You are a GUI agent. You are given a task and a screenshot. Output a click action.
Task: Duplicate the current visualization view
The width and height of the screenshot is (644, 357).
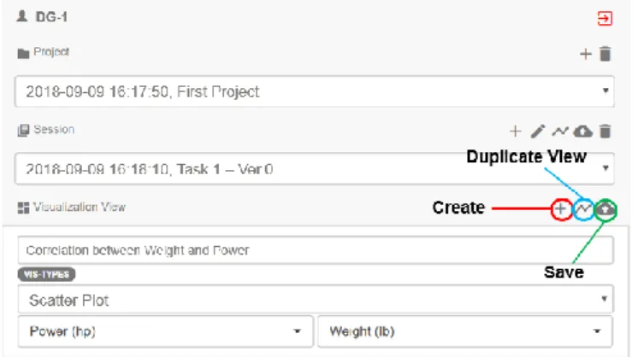(582, 209)
